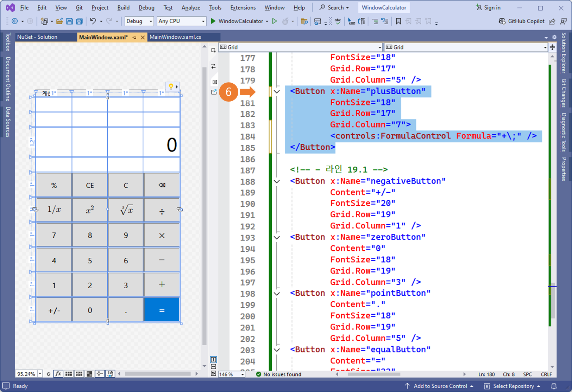The width and height of the screenshot is (572, 392).
Task: Toggle snap to gridlines in designer
Action: tap(79, 374)
